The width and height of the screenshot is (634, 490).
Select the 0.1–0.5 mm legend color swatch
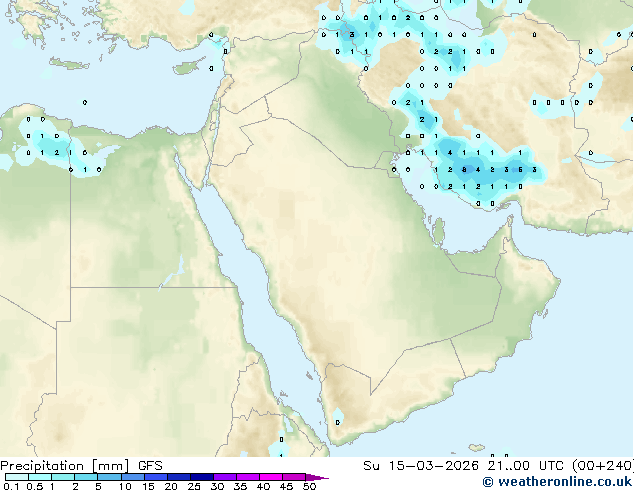point(17,477)
